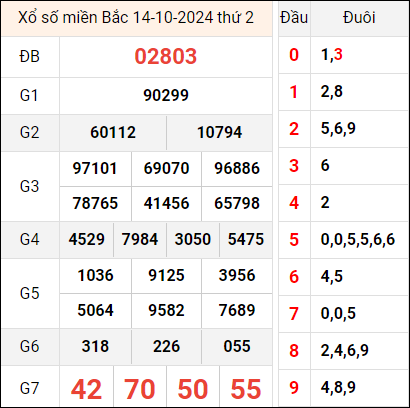The width and height of the screenshot is (410, 408).
Task: Click the ĐB row label
Action: click(30, 56)
